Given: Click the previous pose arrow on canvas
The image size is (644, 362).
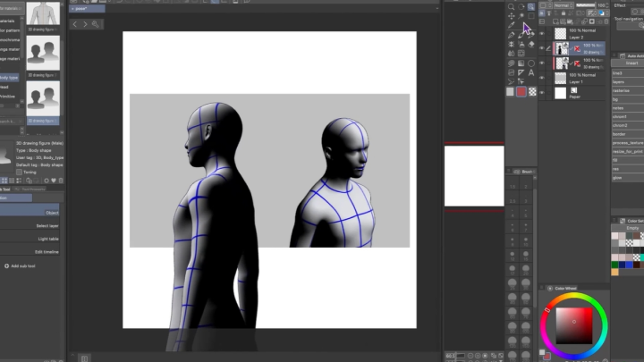Looking at the screenshot, I should (74, 24).
